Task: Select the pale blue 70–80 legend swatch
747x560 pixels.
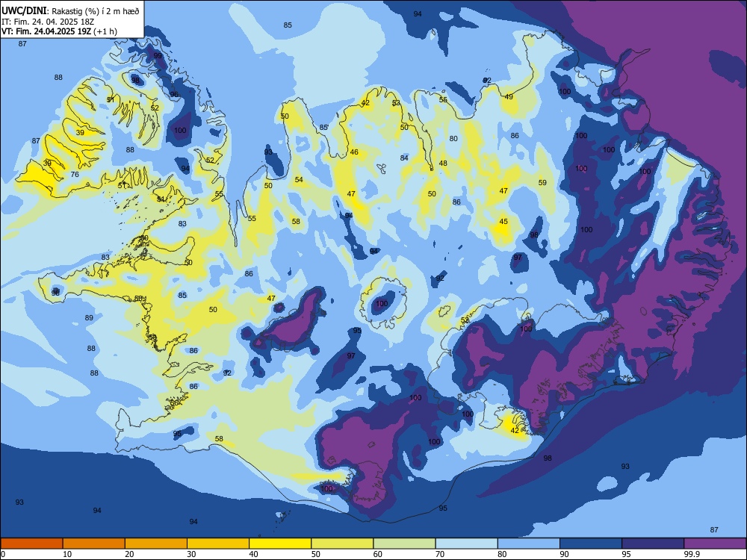Action: coord(466,544)
